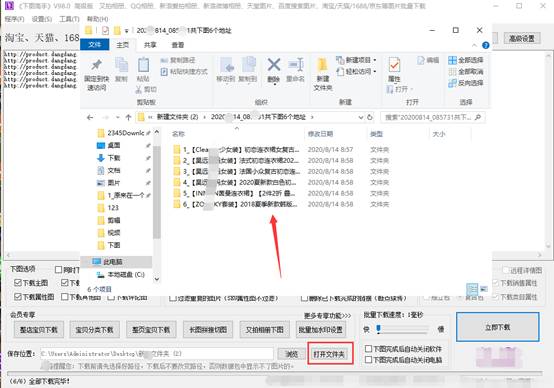Screen dimensions: 554x388
Task: Open the 工具(T) menu in main window
Action: click(x=69, y=19)
